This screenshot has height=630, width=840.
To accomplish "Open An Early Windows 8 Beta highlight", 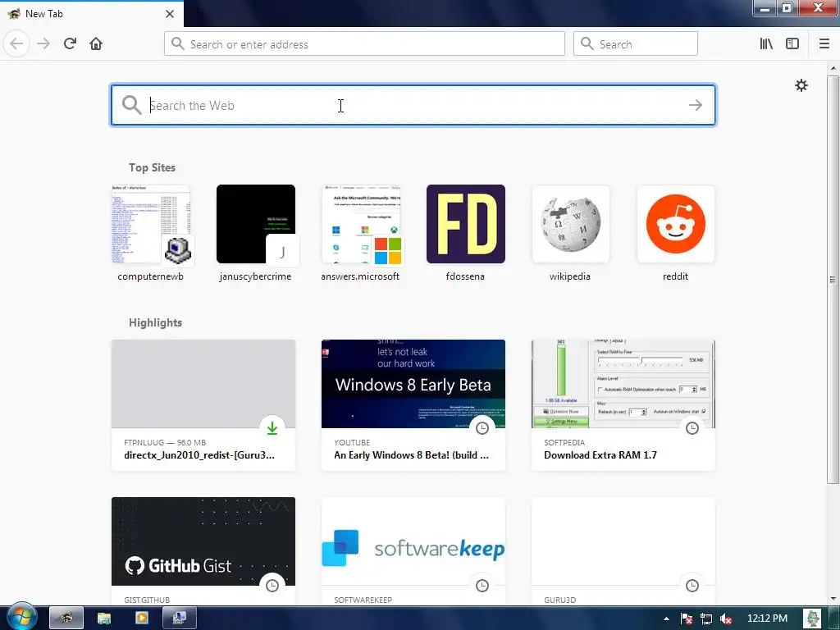I will click(413, 405).
